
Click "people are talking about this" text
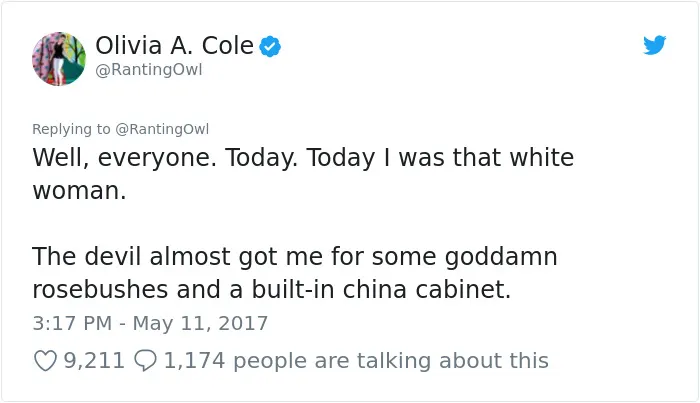[x=391, y=361]
